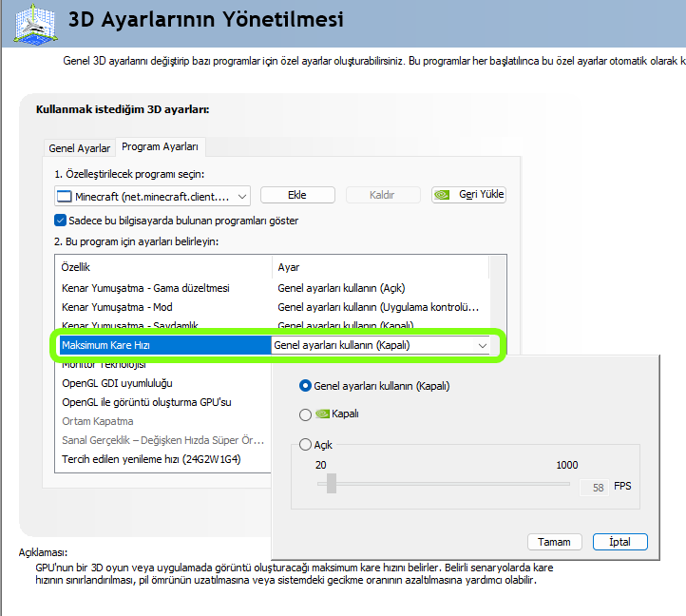Viewport: 686px width, 616px height.
Task: Cancel with the İptal button
Action: pos(619,542)
